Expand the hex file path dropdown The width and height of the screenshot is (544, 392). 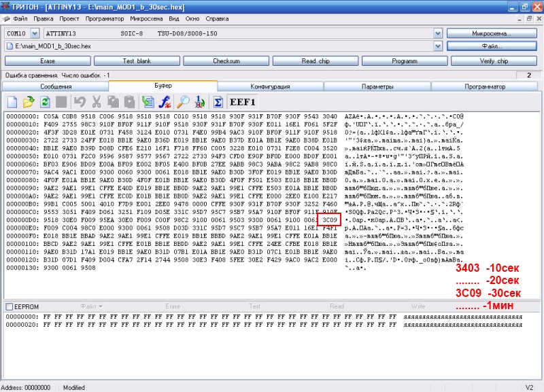tap(438, 46)
